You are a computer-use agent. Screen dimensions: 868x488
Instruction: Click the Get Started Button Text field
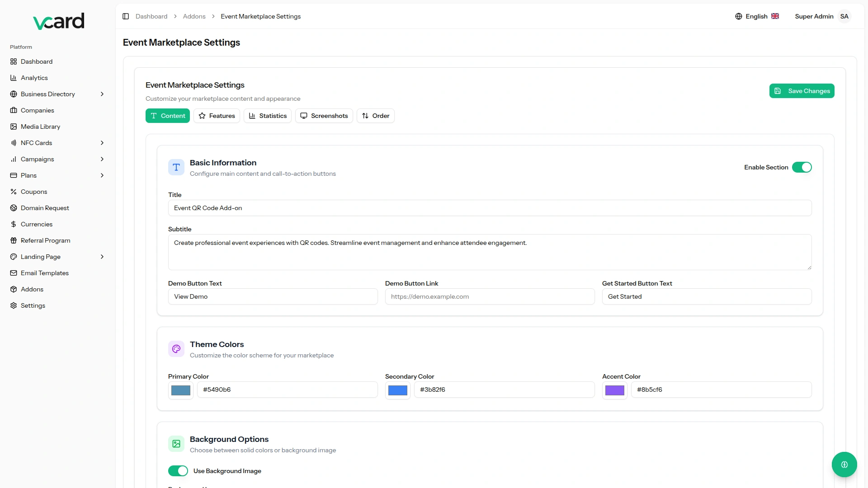tap(707, 296)
